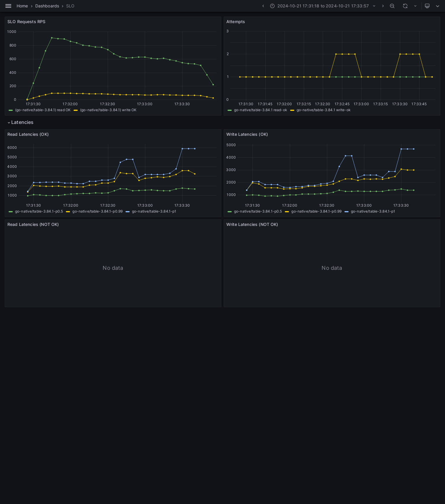
Task: Change blue swatch of Write Latencies p1
Action: 347,212
